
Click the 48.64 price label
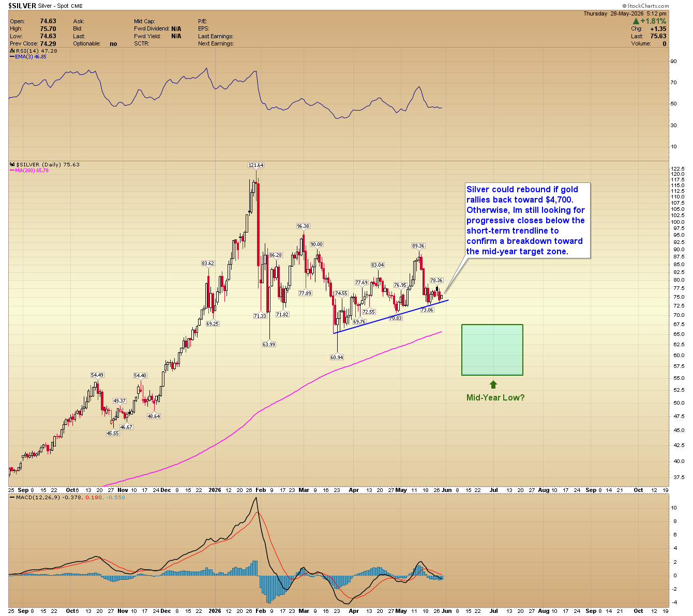coord(154,417)
